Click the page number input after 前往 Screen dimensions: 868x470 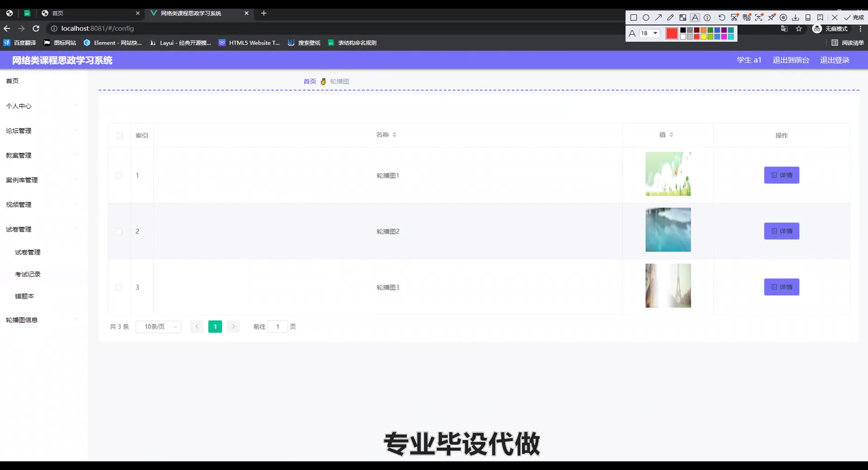point(278,326)
